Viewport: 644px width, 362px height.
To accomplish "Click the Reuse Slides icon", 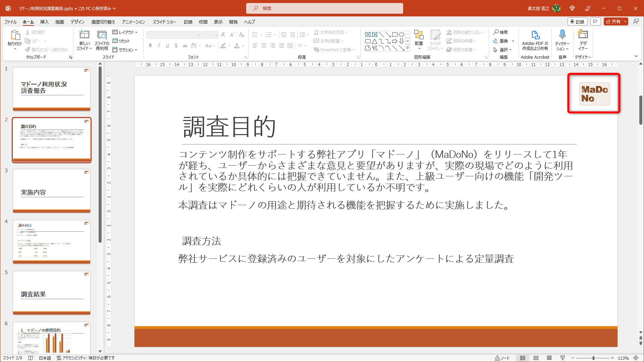I will (x=102, y=35).
